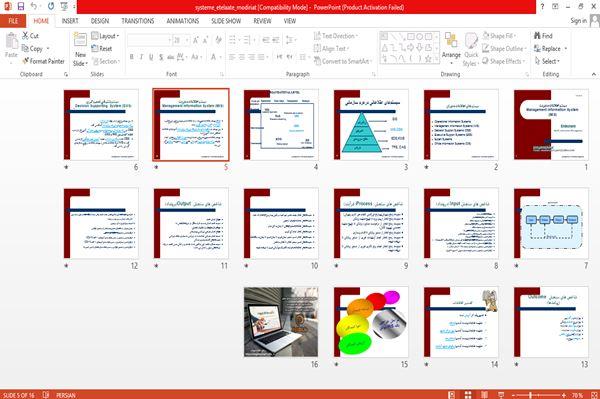Image resolution: width=600 pixels, height=399 pixels.
Task: Open Text Direction dropdown
Action: tap(336, 36)
